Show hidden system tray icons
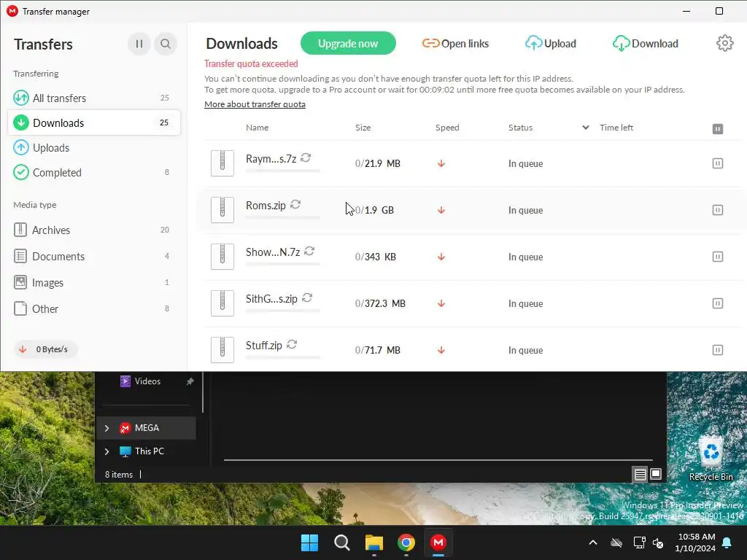The height and width of the screenshot is (560, 747). [x=592, y=542]
